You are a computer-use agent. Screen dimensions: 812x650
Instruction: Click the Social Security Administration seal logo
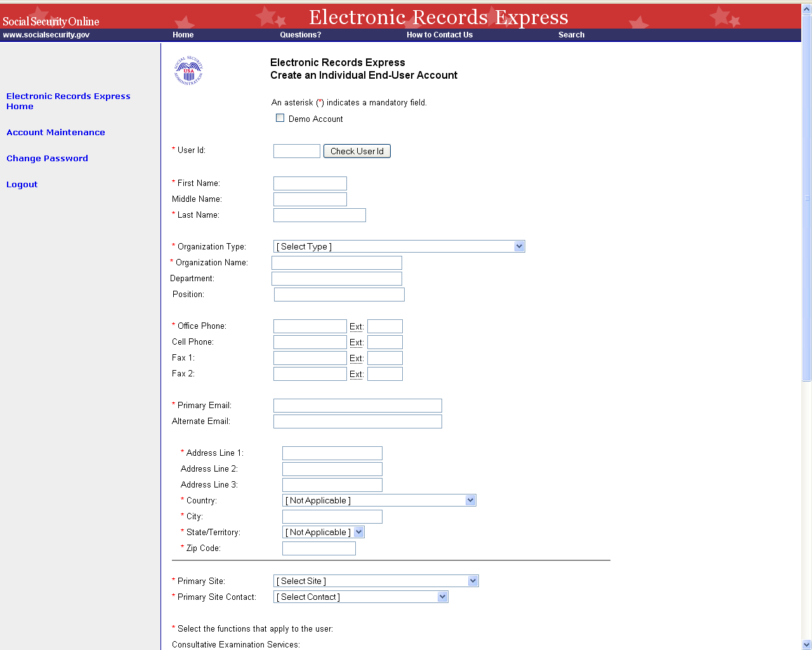click(188, 71)
